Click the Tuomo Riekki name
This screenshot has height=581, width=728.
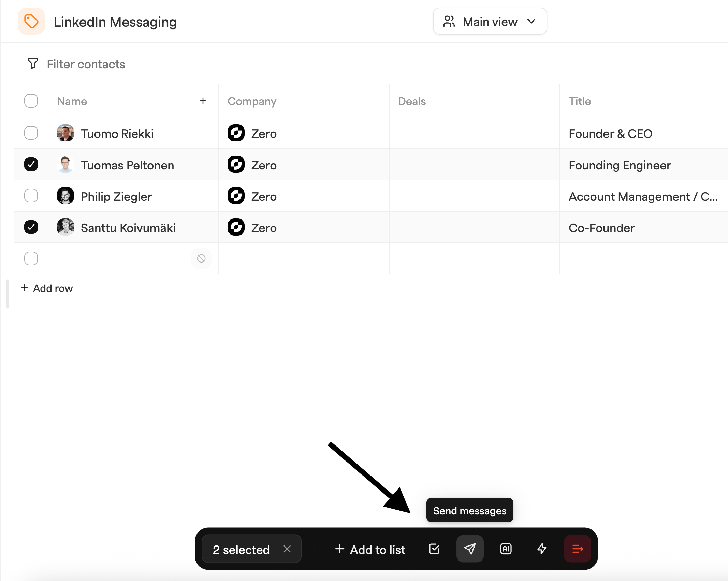coord(117,134)
